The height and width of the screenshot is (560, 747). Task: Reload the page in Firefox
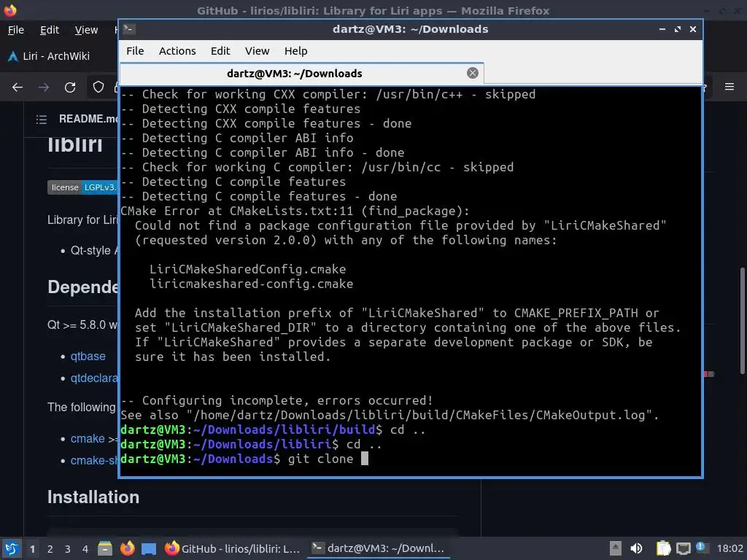tap(70, 87)
